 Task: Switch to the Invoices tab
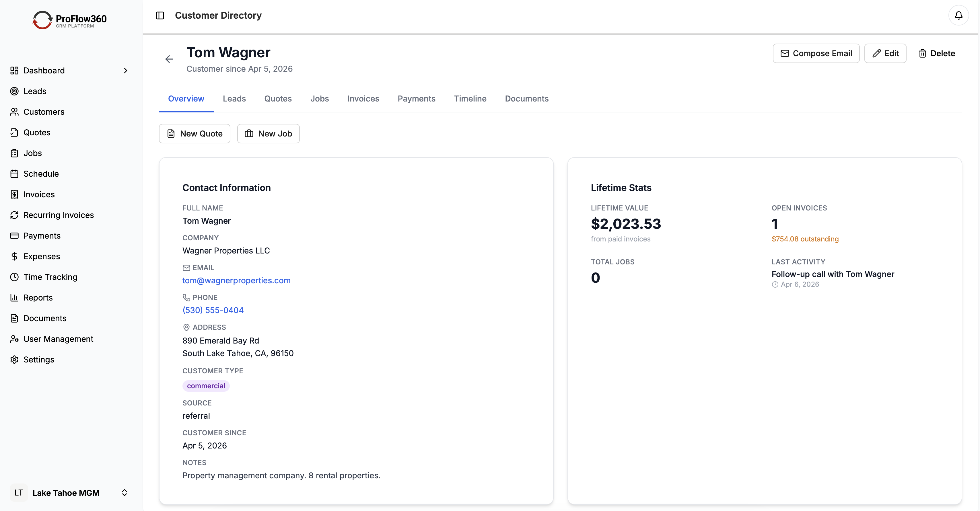point(363,98)
